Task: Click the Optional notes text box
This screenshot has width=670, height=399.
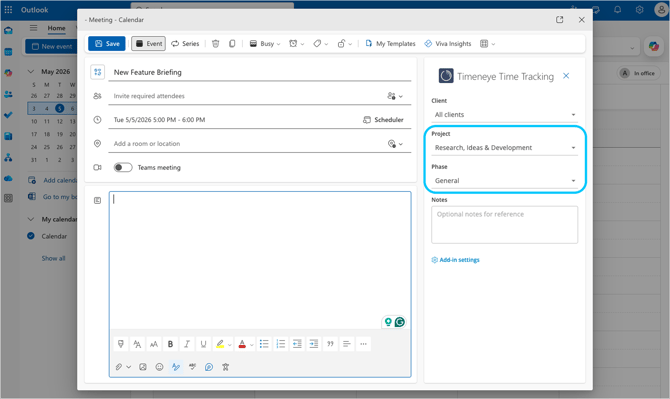Action: [x=504, y=225]
